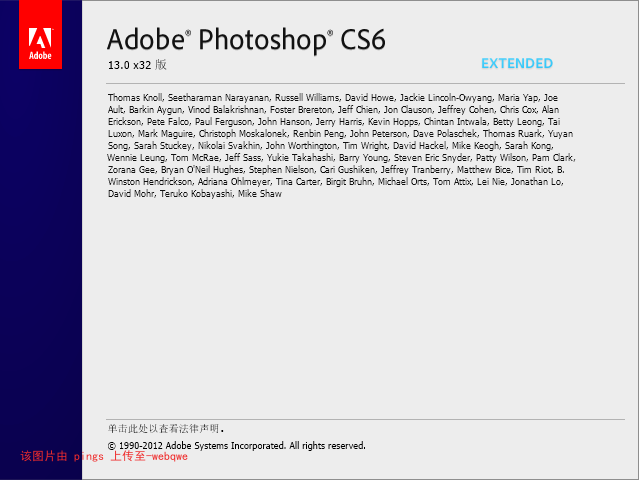639x480 pixels.
Task: Click the blue EXTENDED label
Action: click(x=517, y=64)
